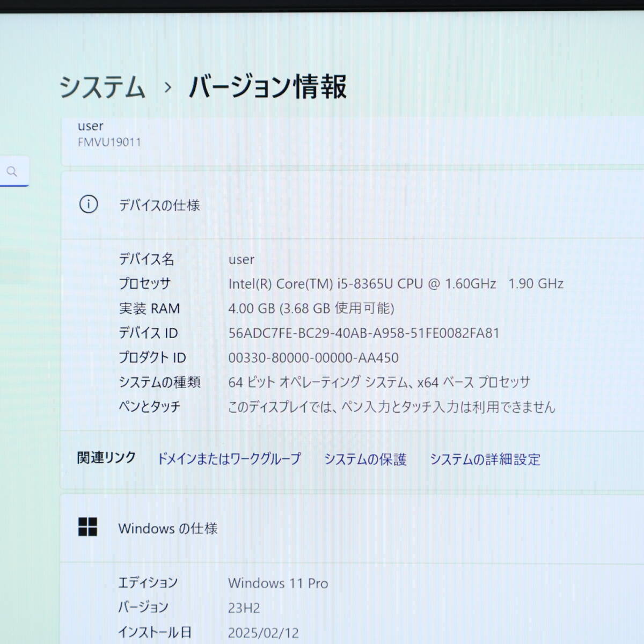644x644 pixels.
Task: Click the ペンとタッチ label
Action: tap(150, 407)
